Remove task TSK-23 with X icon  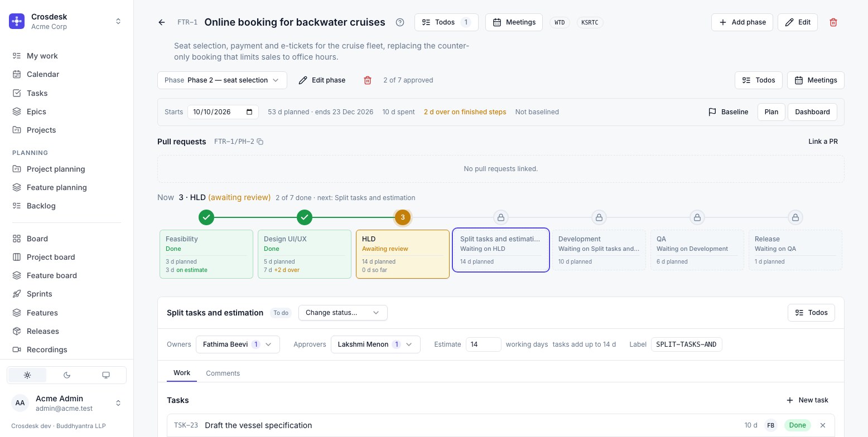(x=822, y=425)
